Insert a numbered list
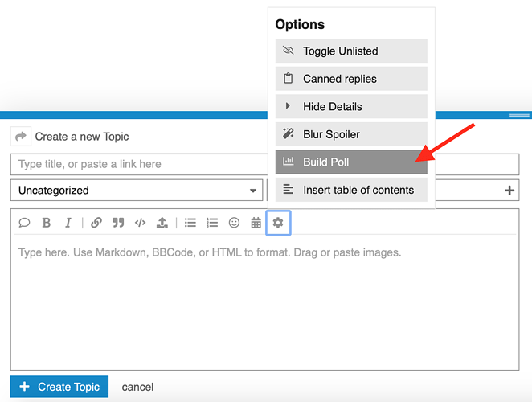Viewport: 532px width, 402px height. 212,223
